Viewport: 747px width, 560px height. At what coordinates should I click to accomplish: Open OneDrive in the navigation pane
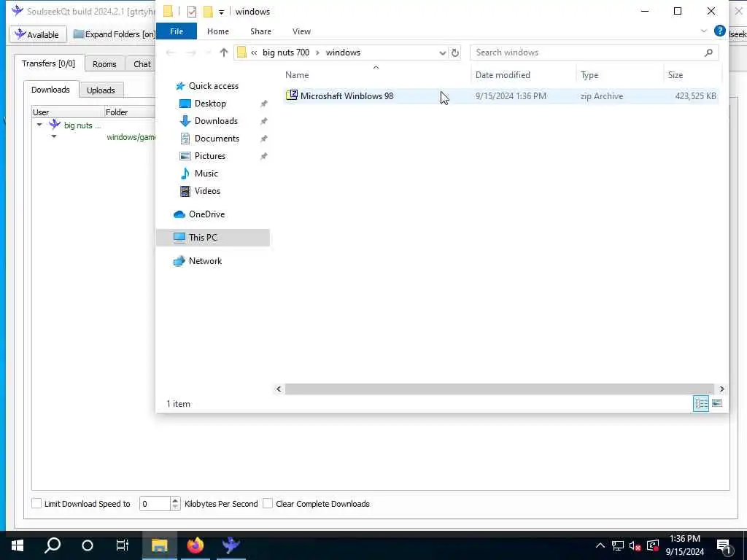[x=206, y=214]
